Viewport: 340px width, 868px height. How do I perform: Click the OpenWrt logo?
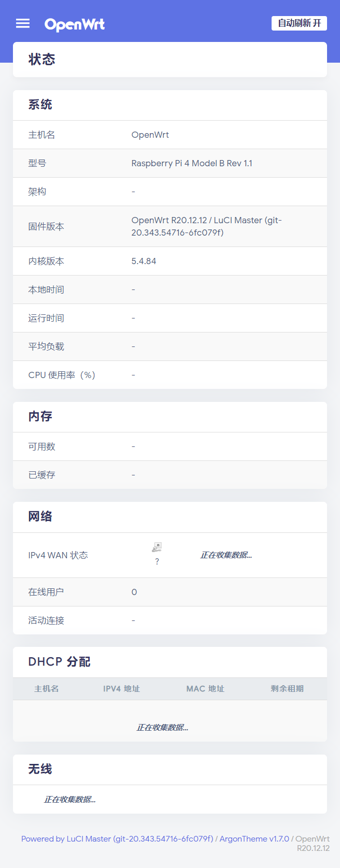click(x=74, y=23)
